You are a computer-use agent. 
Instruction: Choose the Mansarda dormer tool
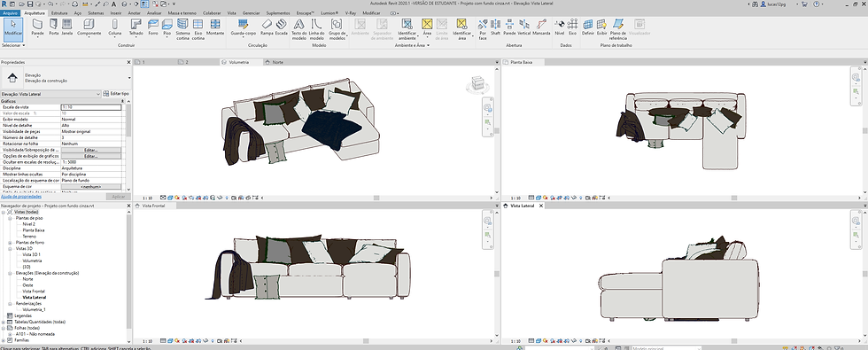pos(541,27)
